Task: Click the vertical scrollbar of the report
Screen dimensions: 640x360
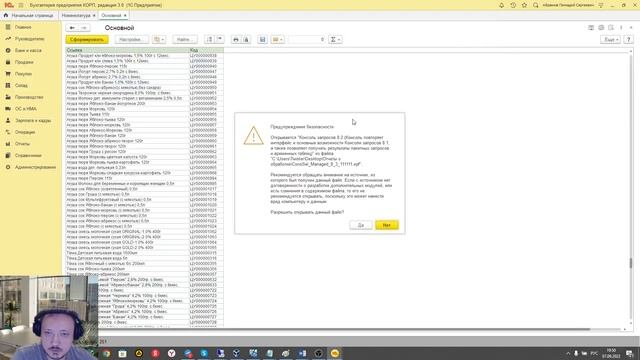Action: (631, 188)
